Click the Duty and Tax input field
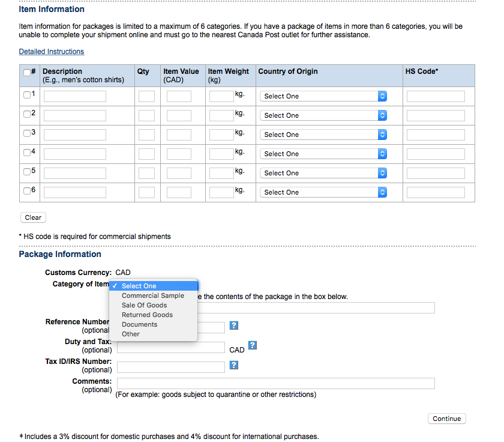Screen dimensions: 504x442 (170, 348)
